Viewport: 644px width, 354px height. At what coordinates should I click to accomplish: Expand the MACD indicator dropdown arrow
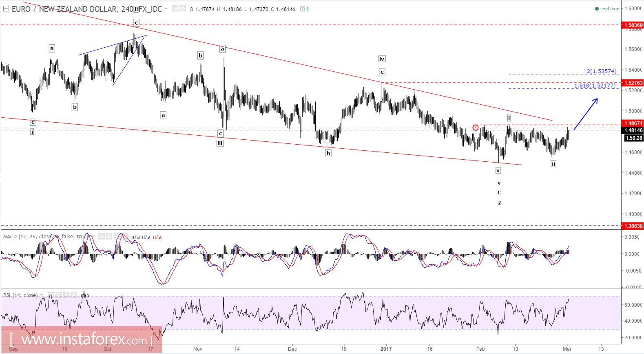click(92, 236)
